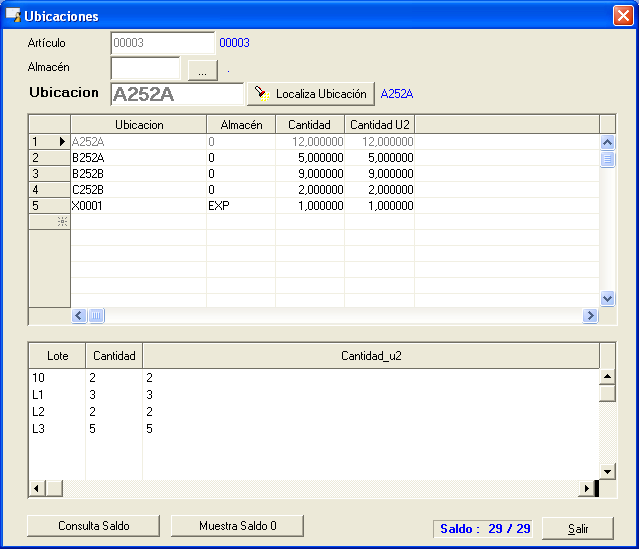
Task: Click the C252B ubicacion cell
Action: click(139, 190)
